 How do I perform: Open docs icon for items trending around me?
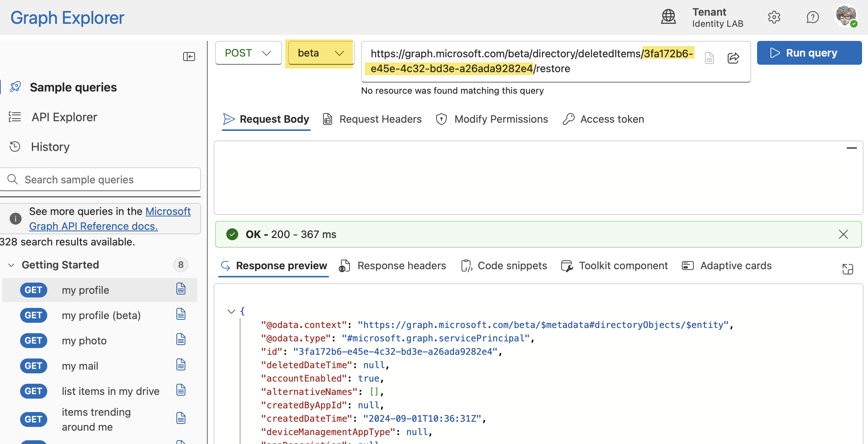point(181,418)
